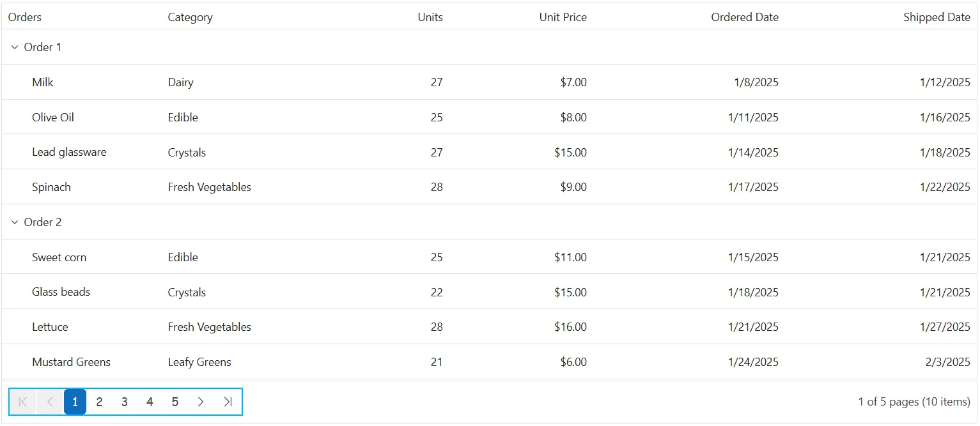Click the Lead glassware cell

69,152
